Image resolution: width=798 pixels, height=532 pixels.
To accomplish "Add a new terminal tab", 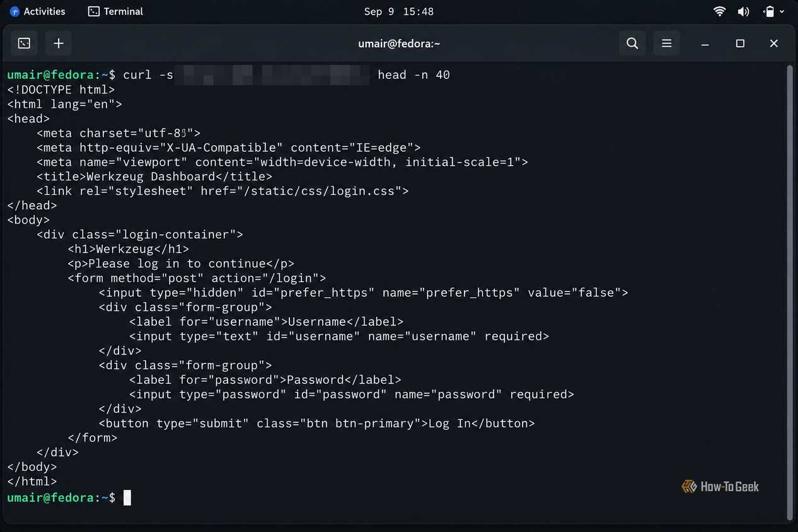I will (59, 43).
